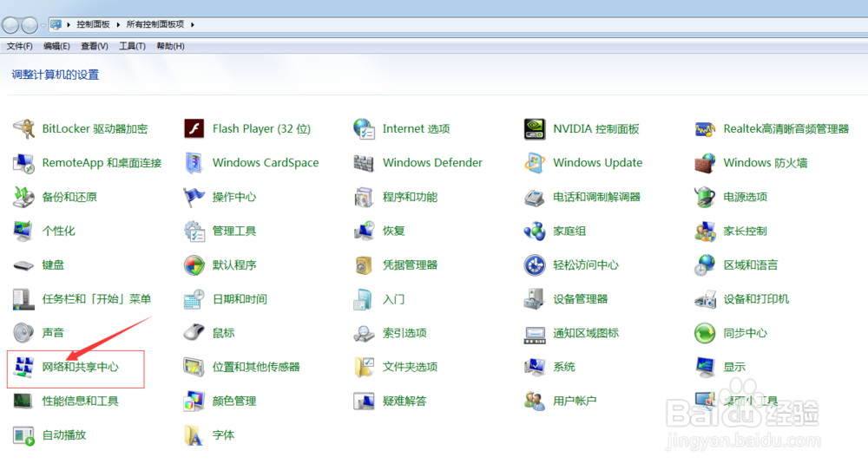Open recent pages dropdown beside forward button

[x=43, y=25]
